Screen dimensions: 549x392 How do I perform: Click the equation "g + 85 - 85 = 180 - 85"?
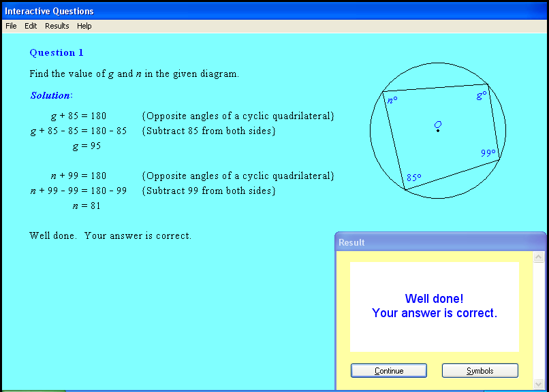(79, 131)
